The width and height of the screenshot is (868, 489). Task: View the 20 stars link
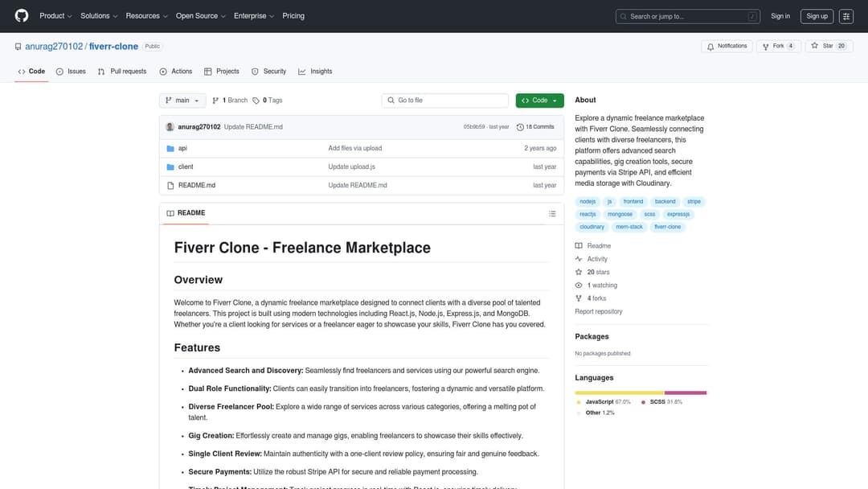[592, 273]
